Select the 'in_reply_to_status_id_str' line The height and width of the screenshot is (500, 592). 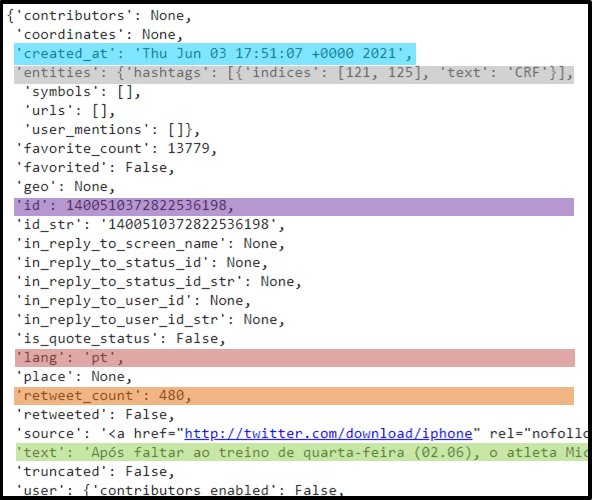pyautogui.click(x=159, y=282)
